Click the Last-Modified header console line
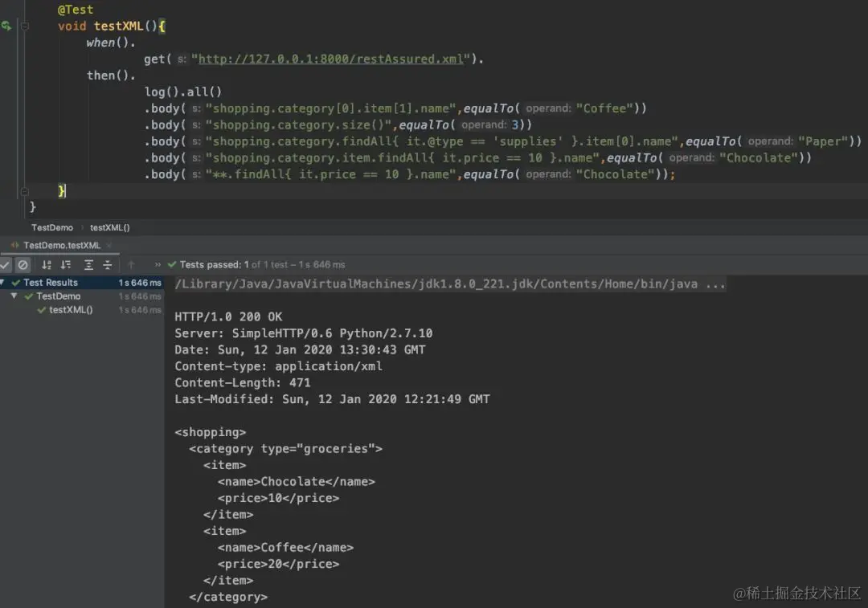 pyautogui.click(x=332, y=399)
